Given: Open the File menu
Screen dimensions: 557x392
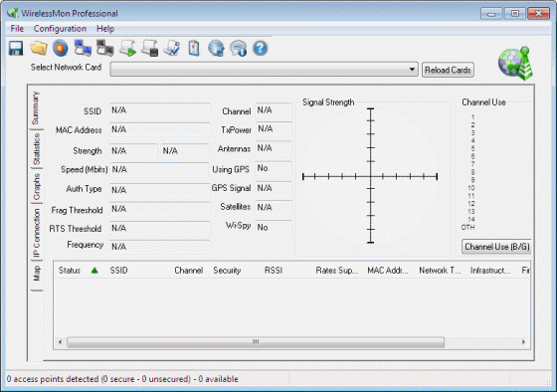Looking at the screenshot, I should (x=17, y=29).
